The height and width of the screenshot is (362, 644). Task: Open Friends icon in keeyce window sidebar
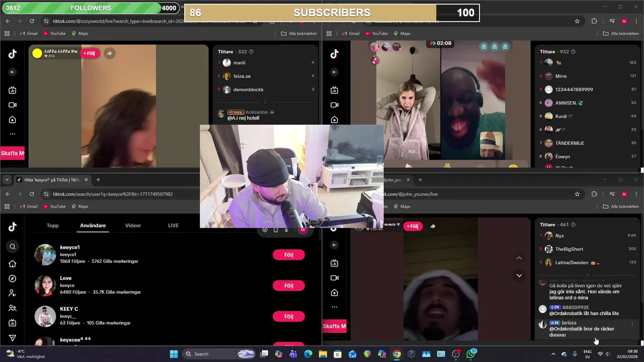(x=13, y=308)
